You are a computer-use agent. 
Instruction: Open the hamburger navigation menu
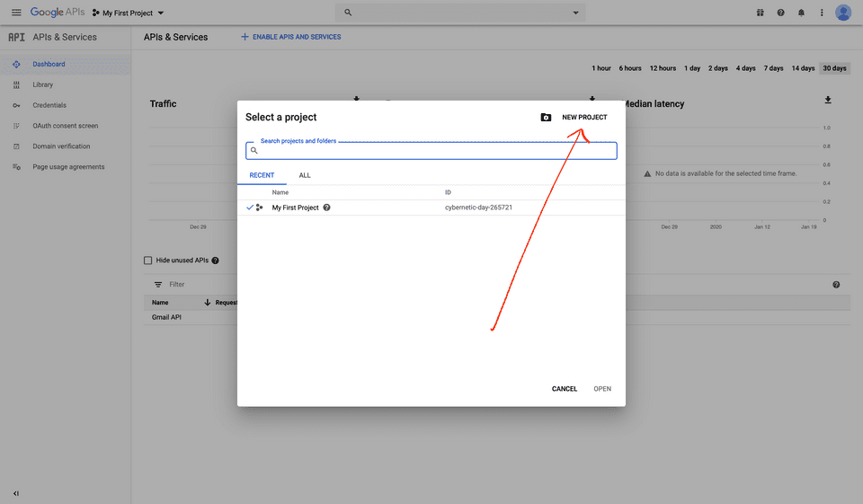(x=16, y=12)
